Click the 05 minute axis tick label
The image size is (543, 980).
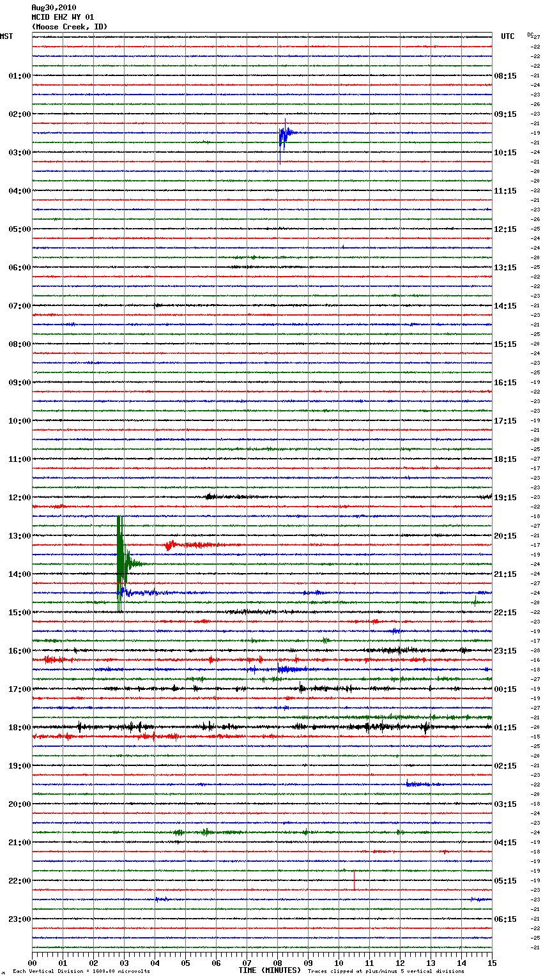tap(185, 962)
